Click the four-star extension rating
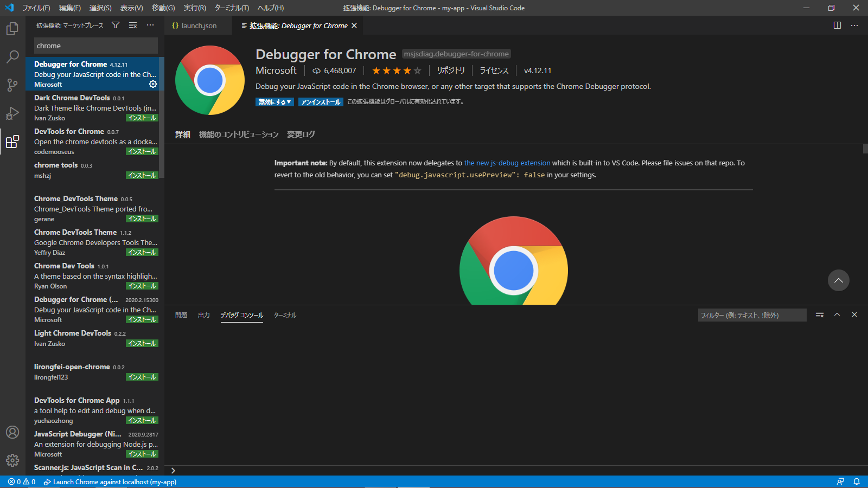 coord(396,70)
